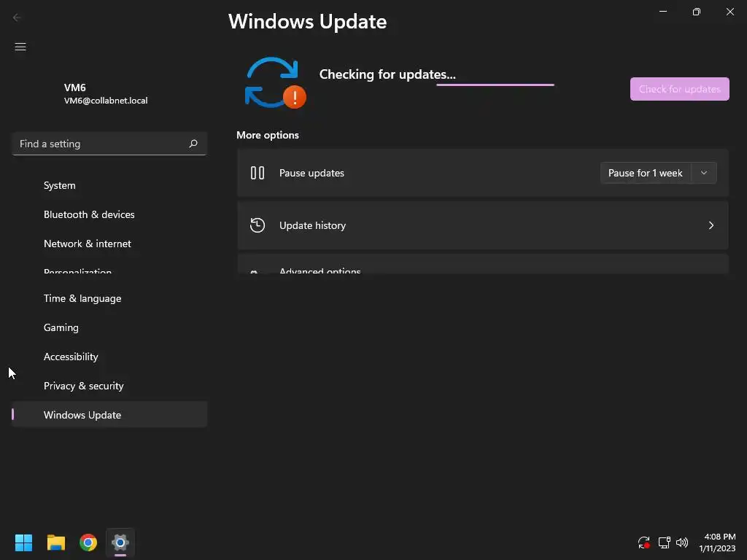
Task: Click the checking for updates progress bar
Action: point(495,85)
